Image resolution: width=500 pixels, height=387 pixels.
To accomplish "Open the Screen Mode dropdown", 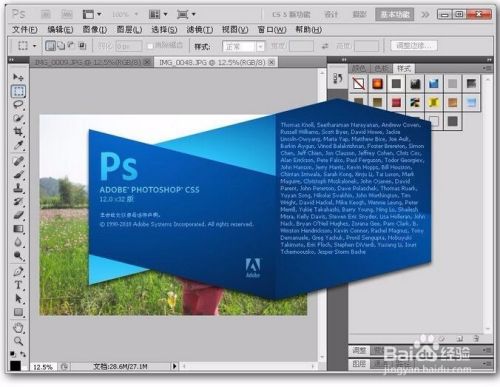I will pos(186,14).
